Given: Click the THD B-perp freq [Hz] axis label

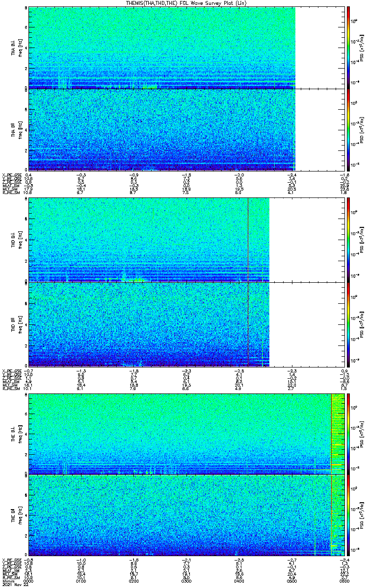Looking at the screenshot, I should click(20, 240).
